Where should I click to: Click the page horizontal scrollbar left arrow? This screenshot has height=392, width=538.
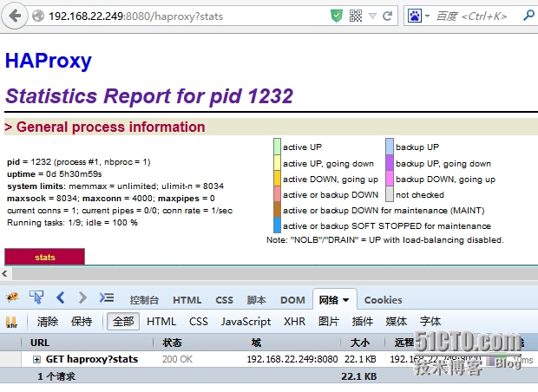(5, 274)
